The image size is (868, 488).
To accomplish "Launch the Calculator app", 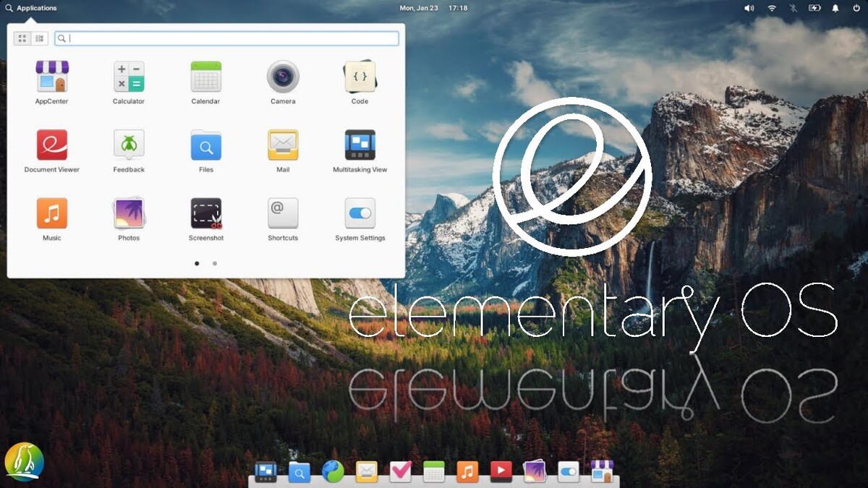I will [x=129, y=77].
